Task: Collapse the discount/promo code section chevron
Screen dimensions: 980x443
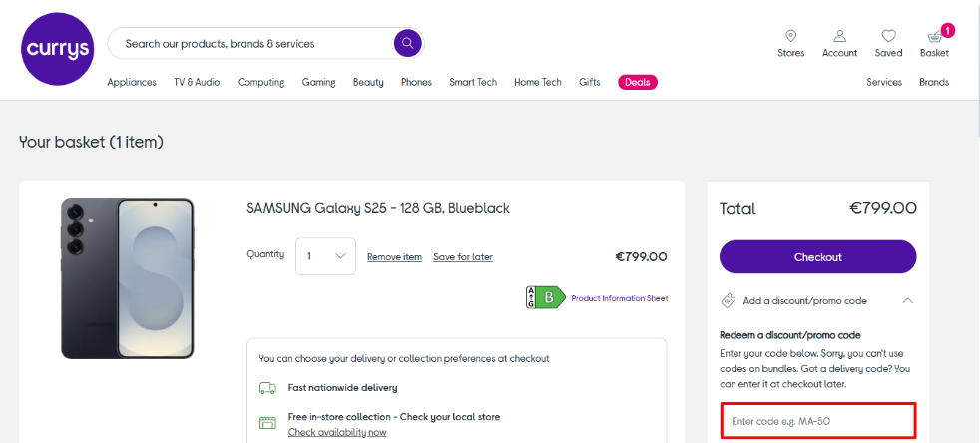Action: coord(907,300)
